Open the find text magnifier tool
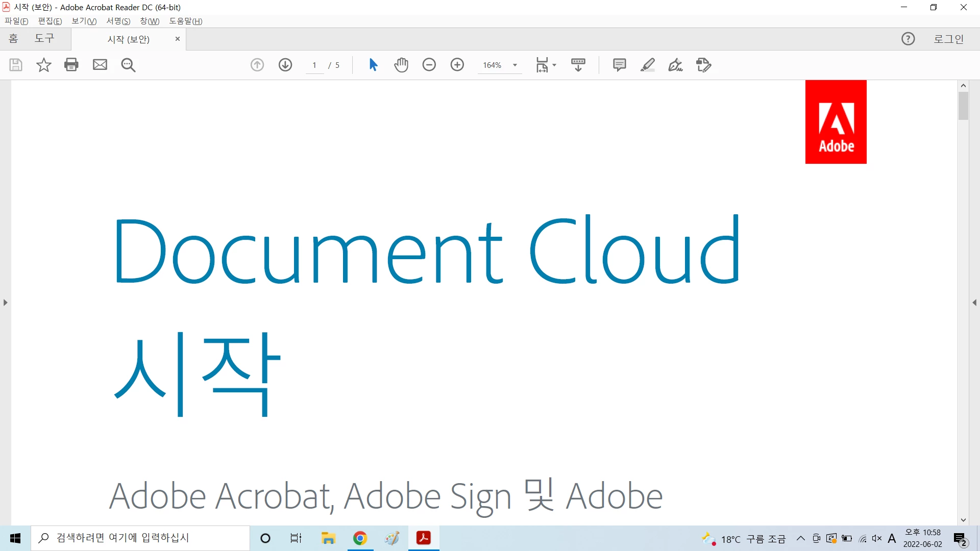This screenshot has height=551, width=980. [128, 65]
